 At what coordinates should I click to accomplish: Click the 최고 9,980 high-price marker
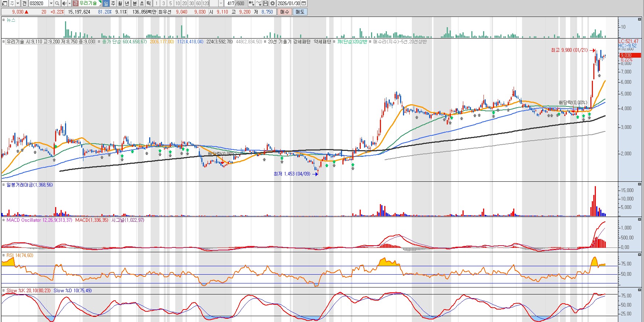pos(573,50)
